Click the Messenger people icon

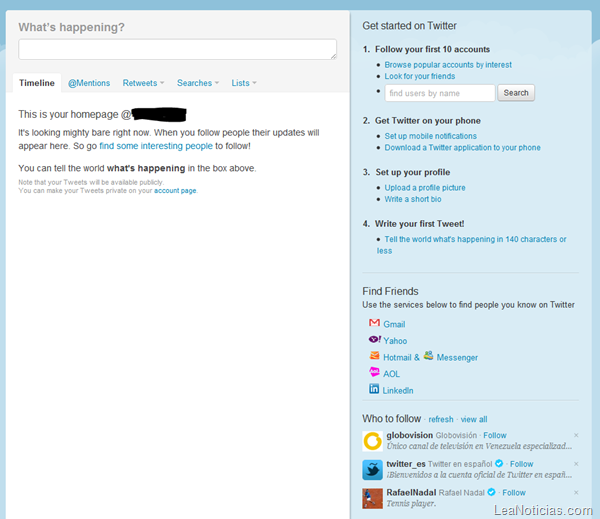tap(429, 356)
